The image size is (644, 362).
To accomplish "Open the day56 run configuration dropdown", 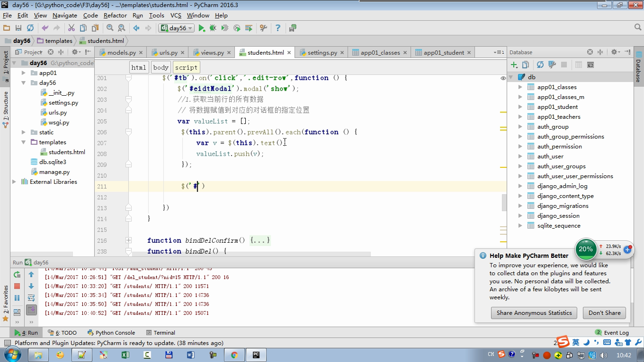I will pyautogui.click(x=177, y=28).
